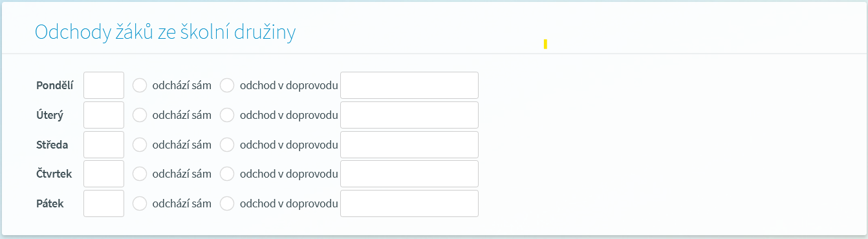Select 'odchází sám' for Pátek
Screen dimensions: 868x239
click(x=140, y=203)
